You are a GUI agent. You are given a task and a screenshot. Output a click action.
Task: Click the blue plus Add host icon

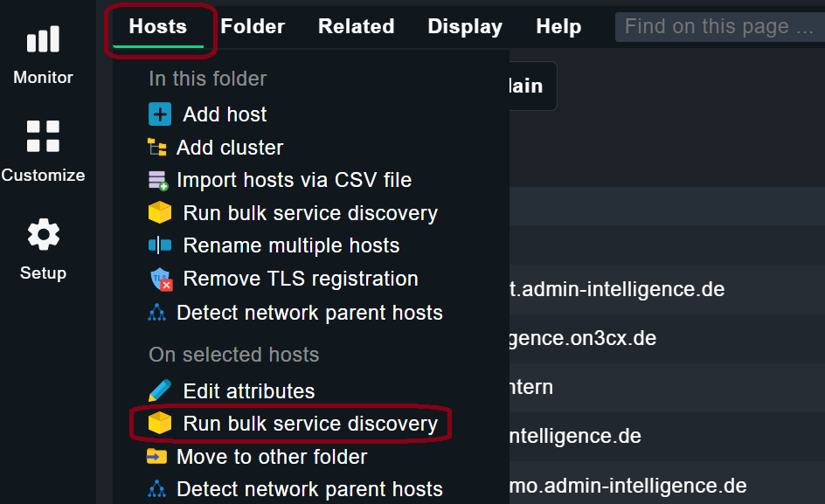pos(160,114)
